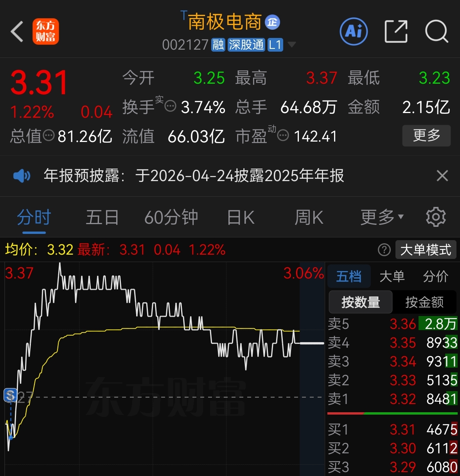The height and width of the screenshot is (476, 460).
Task: Tap the share export icon
Action: click(396, 31)
